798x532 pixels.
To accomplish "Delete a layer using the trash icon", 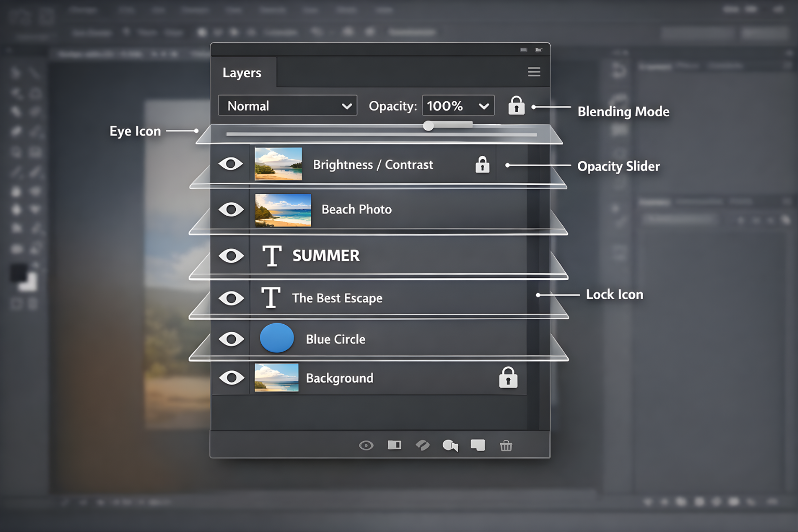I will pos(506,446).
